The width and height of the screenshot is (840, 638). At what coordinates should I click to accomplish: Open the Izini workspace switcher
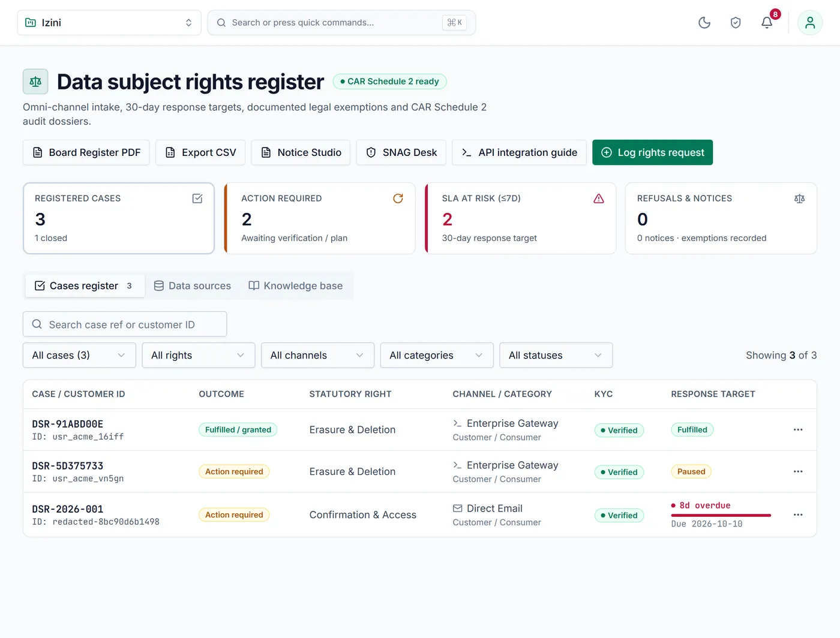(x=109, y=23)
